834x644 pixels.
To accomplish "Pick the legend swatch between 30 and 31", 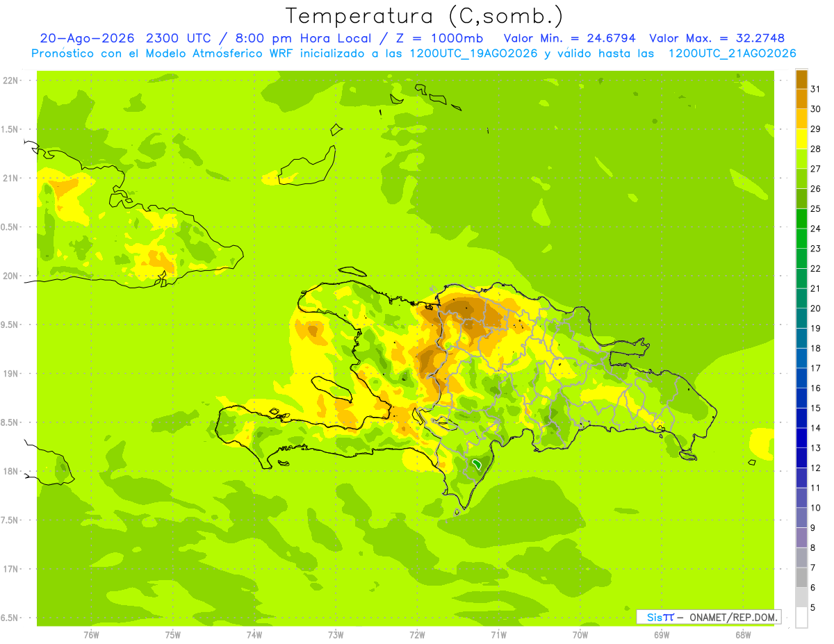I will [801, 99].
